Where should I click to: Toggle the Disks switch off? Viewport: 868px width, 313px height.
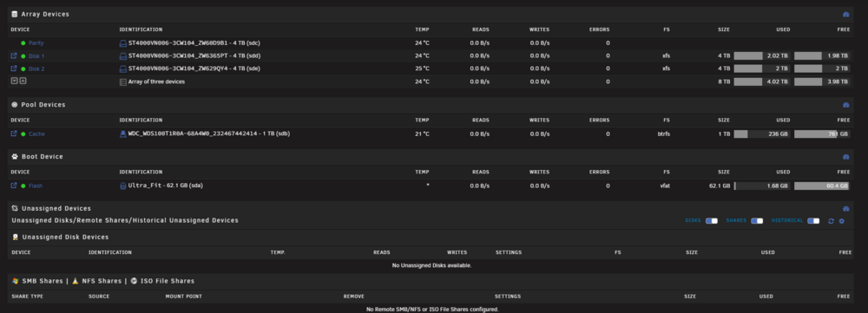click(x=712, y=220)
